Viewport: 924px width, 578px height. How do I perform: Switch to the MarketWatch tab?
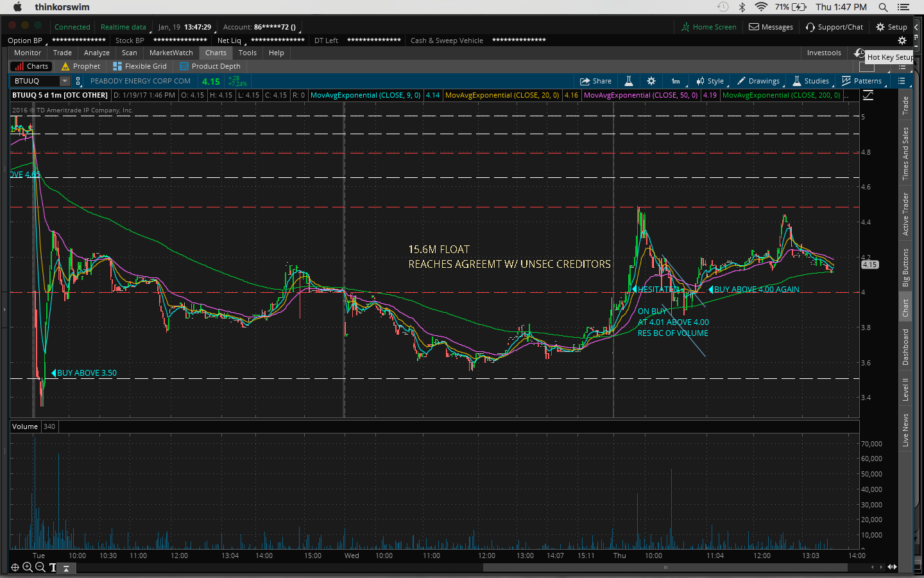click(171, 53)
